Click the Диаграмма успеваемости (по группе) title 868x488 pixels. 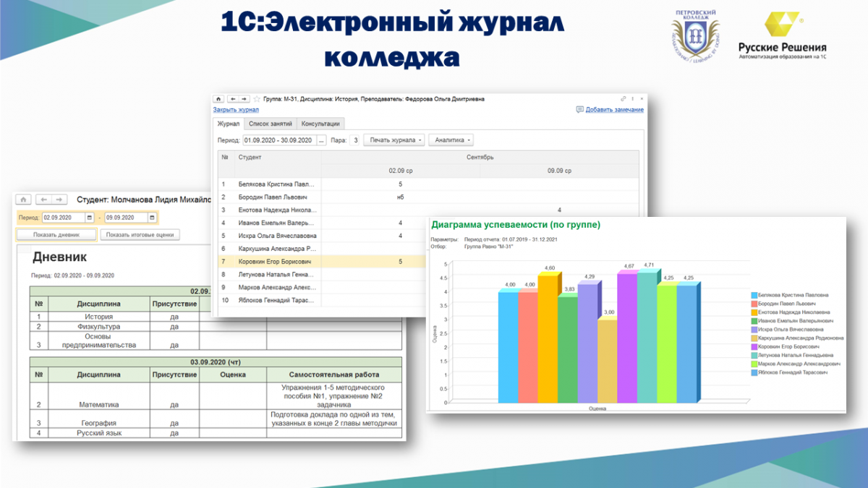pyautogui.click(x=516, y=225)
